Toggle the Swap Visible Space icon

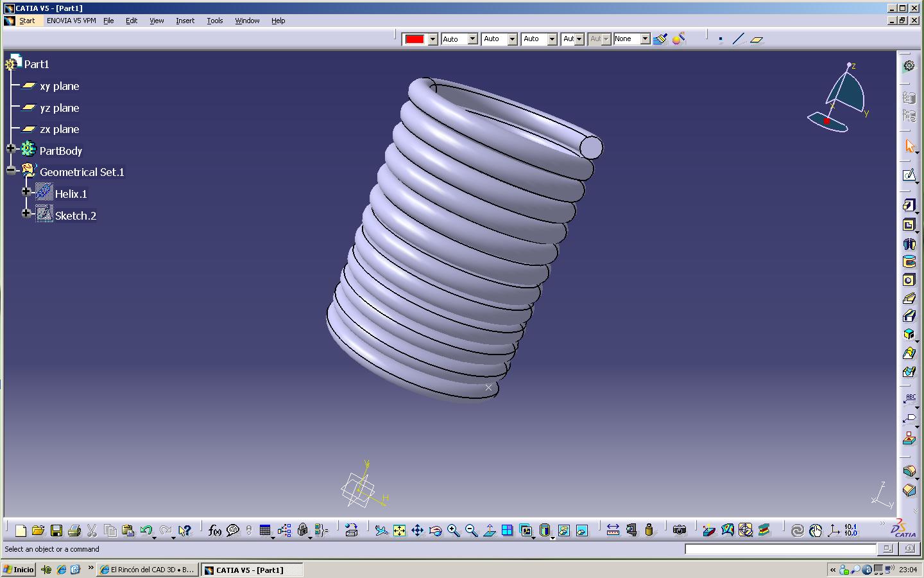pos(581,530)
